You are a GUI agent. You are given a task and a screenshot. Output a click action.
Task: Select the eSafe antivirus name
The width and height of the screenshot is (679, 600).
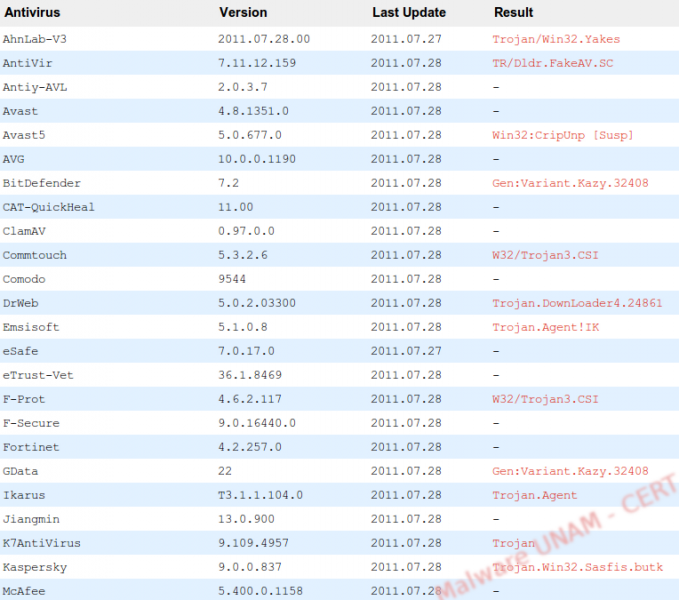pos(20,351)
